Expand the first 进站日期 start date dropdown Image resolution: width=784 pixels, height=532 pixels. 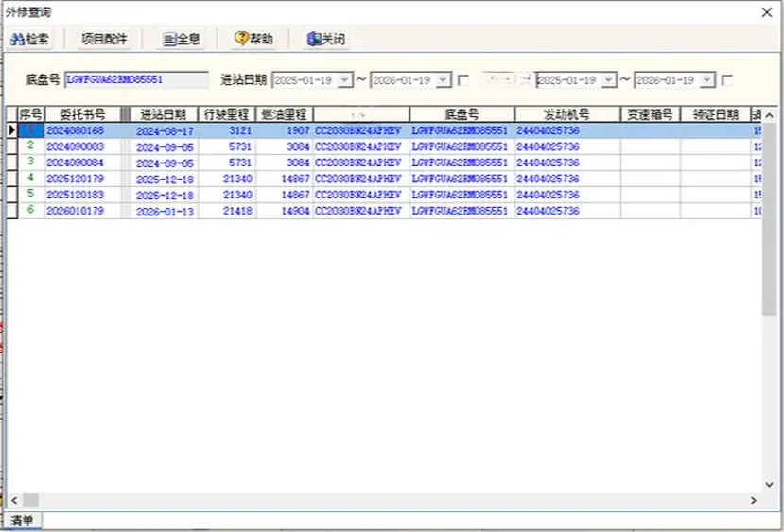344,80
